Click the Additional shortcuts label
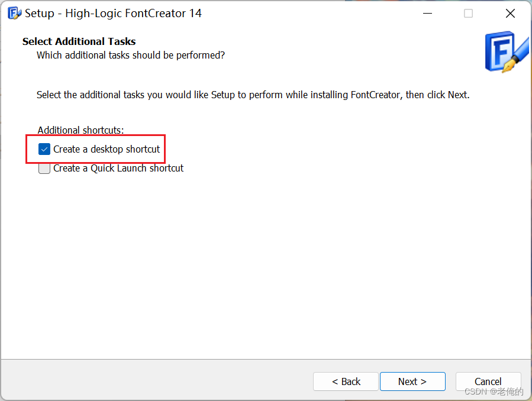 click(x=80, y=130)
